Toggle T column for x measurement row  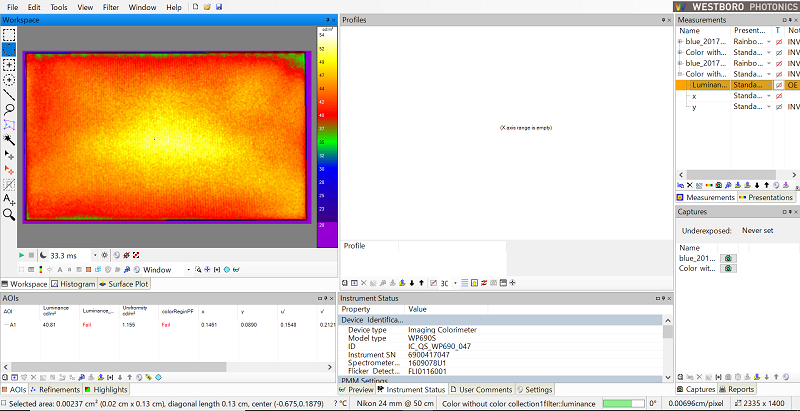(779, 96)
